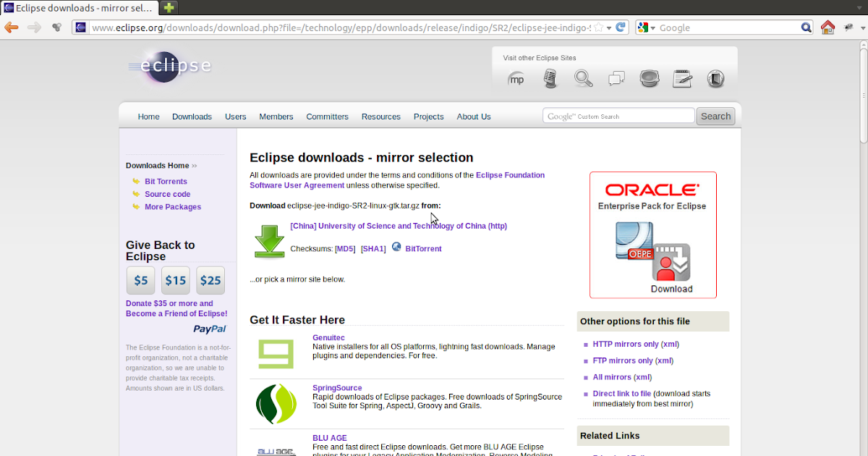Image resolution: width=868 pixels, height=456 pixels.
Task: Click the Search button in the site header
Action: coord(715,116)
